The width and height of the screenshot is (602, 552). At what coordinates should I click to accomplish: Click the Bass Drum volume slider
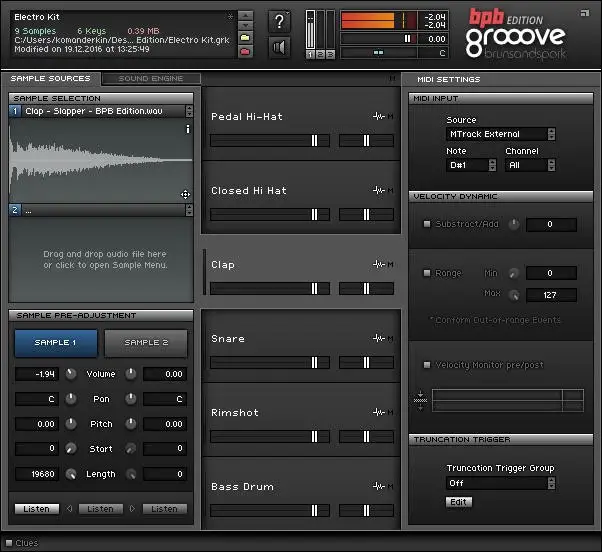[270, 511]
